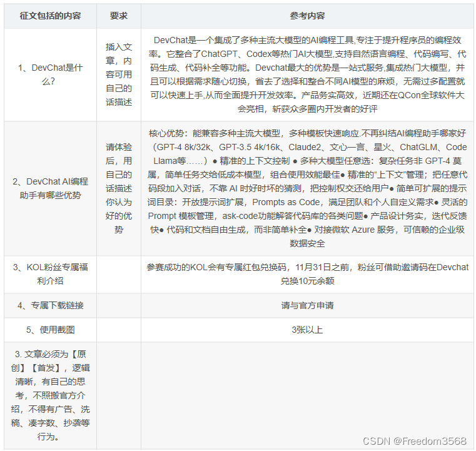Click the cell beginning "3. 文章必须为【原创】【首发】"
Image resolution: width=476 pixels, height=451 pixels.
[x=51, y=395]
